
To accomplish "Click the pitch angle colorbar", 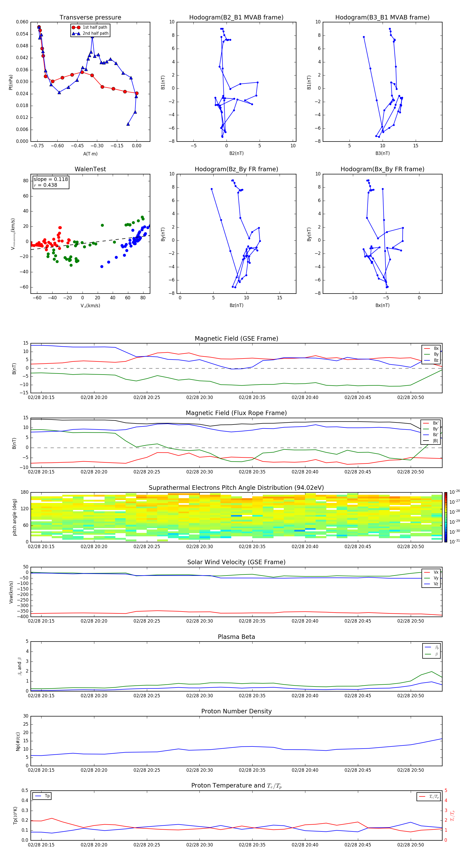I will pos(446,517).
